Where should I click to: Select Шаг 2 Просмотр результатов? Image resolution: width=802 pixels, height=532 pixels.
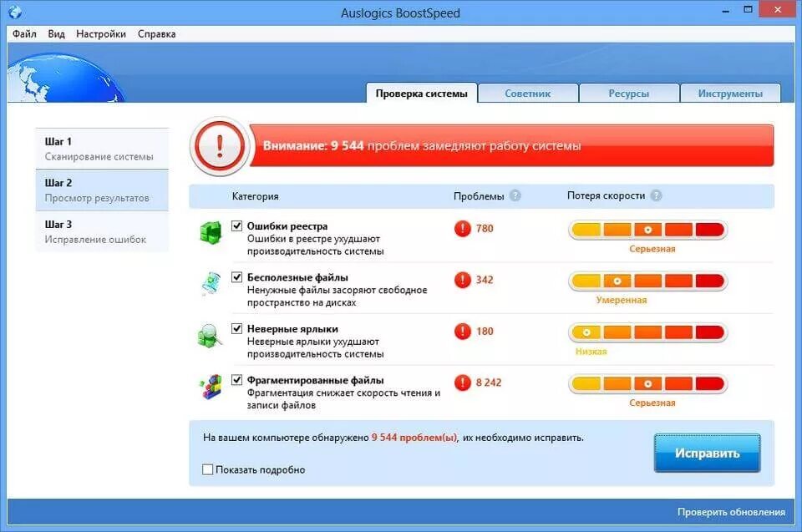tap(102, 190)
